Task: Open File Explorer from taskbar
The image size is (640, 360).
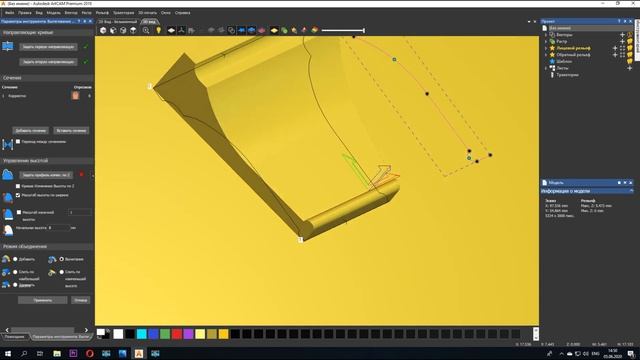Action: click(x=57, y=353)
